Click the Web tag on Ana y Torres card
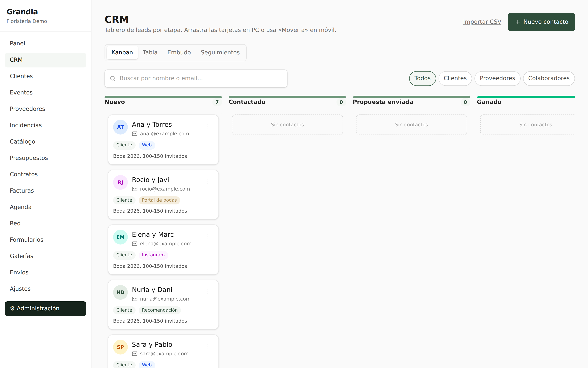This screenshot has width=588, height=368. coord(147,145)
